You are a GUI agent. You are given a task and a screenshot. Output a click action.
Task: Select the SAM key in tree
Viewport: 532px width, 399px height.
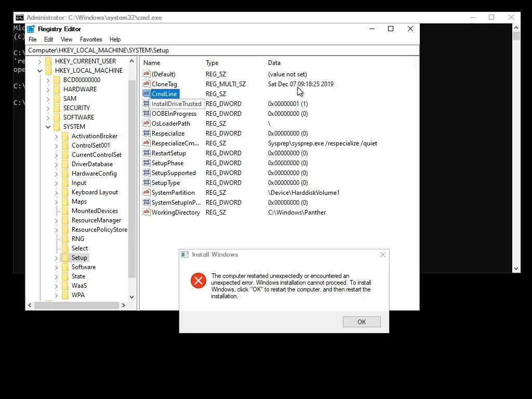[70, 98]
